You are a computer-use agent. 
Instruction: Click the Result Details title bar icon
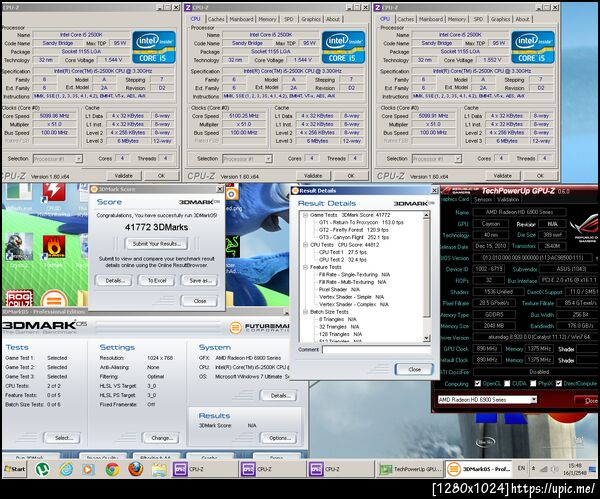coord(295,191)
